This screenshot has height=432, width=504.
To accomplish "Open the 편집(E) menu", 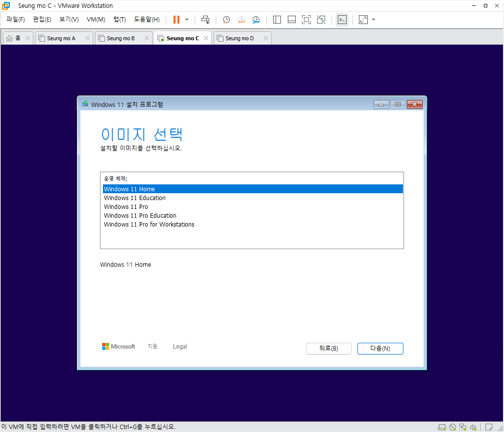I will (42, 20).
